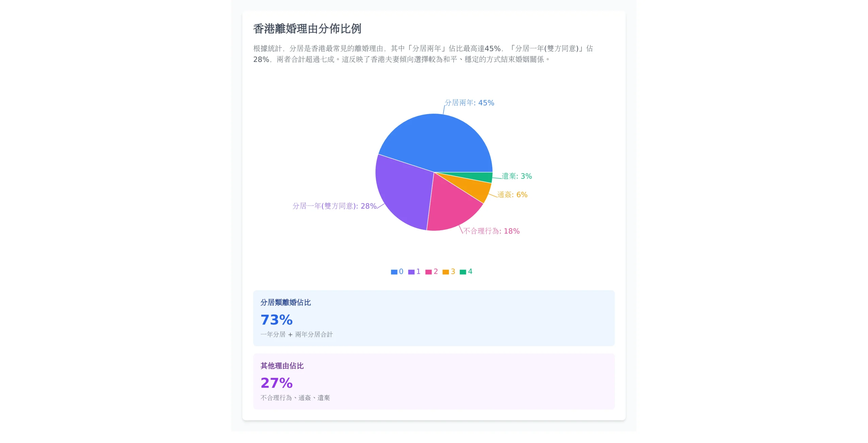
Task: Click the 遺棄: 3% chart label
Action: (517, 176)
